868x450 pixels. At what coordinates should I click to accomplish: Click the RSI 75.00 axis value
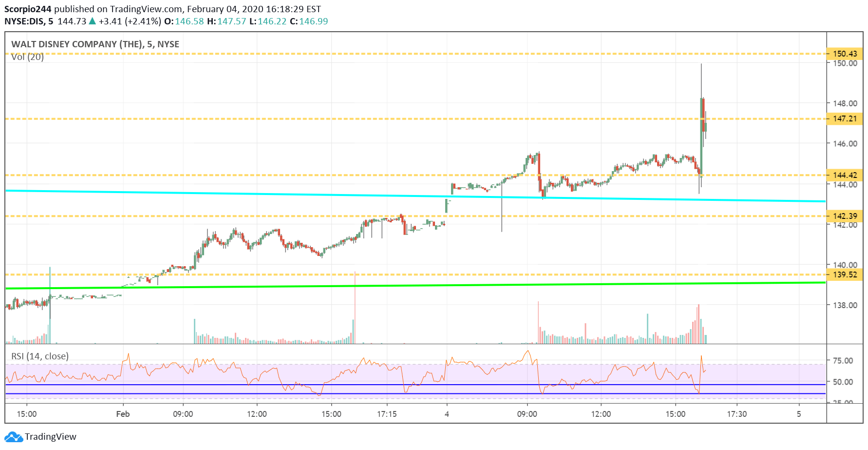pyautogui.click(x=843, y=361)
